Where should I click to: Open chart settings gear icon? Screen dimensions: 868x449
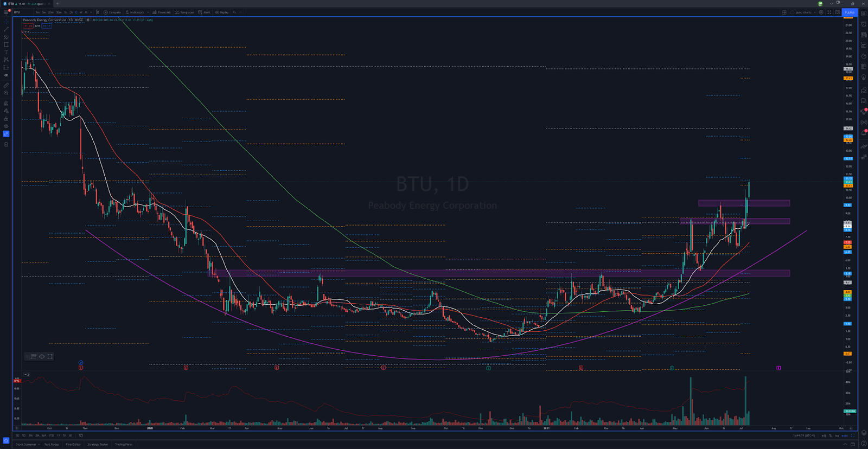pos(821,12)
